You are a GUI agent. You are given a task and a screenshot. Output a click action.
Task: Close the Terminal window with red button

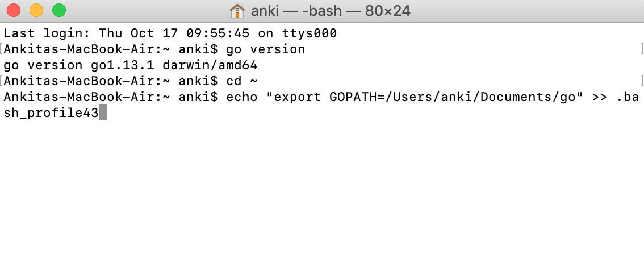tap(14, 10)
